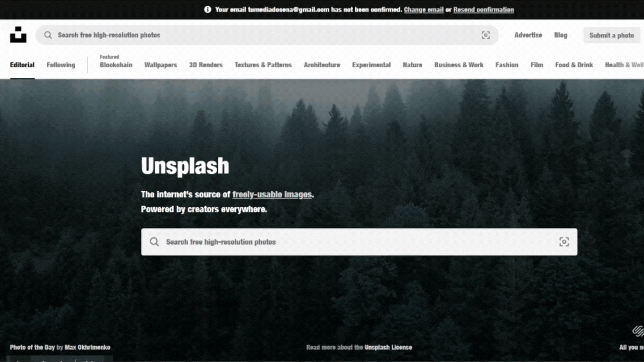Browse the Textures & Patterns topic
644x362 pixels.
coord(263,65)
